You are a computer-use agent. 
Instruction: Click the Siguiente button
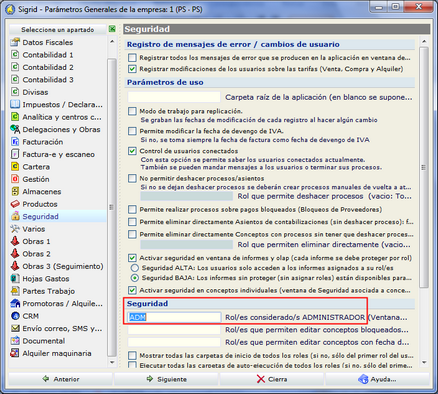tap(166, 379)
